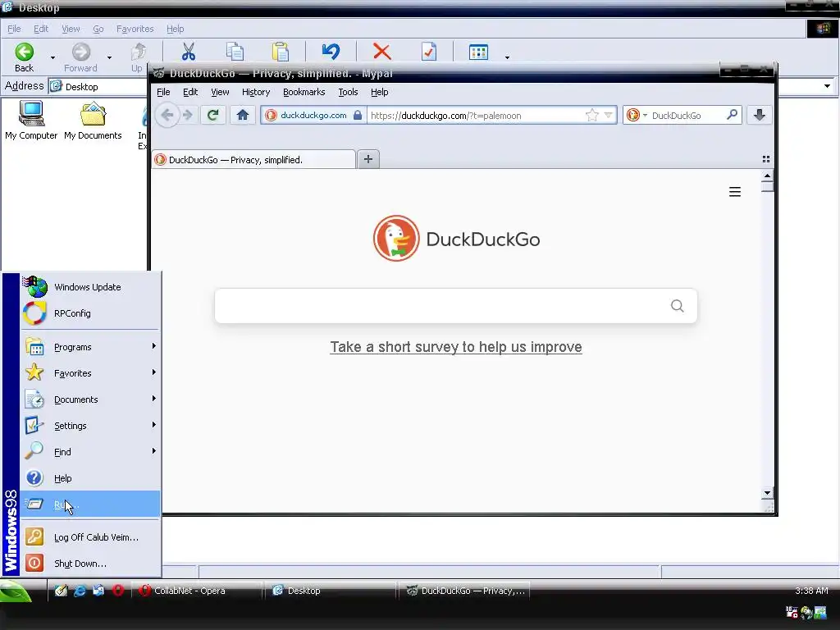Click the Copy icon in explorer toolbar

[235, 52]
